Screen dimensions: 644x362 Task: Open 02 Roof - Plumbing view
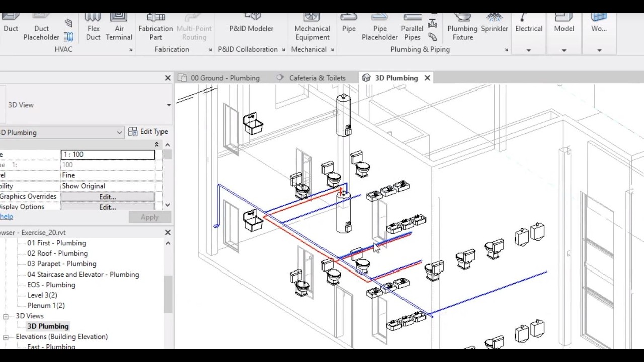point(57,254)
